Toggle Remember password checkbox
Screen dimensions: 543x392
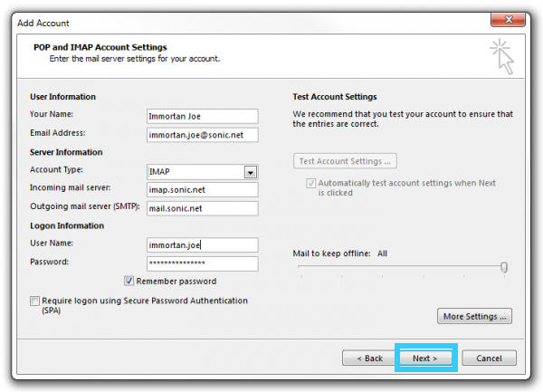[129, 281]
